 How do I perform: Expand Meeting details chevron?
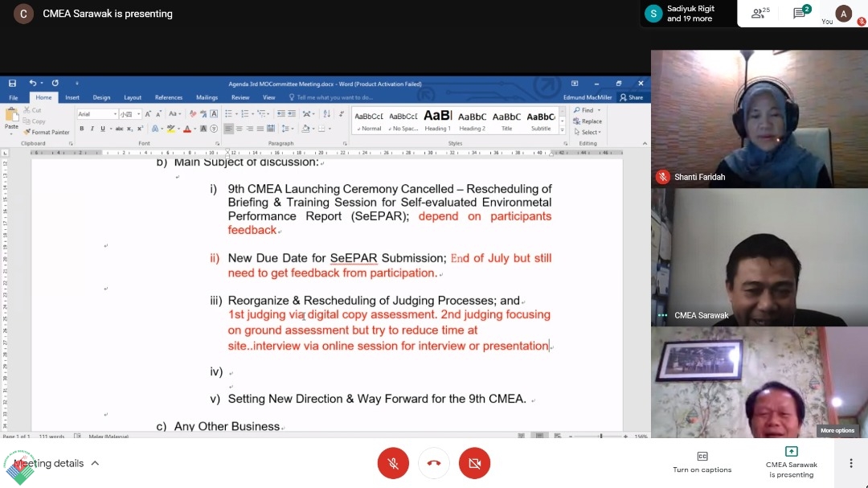[x=95, y=463]
